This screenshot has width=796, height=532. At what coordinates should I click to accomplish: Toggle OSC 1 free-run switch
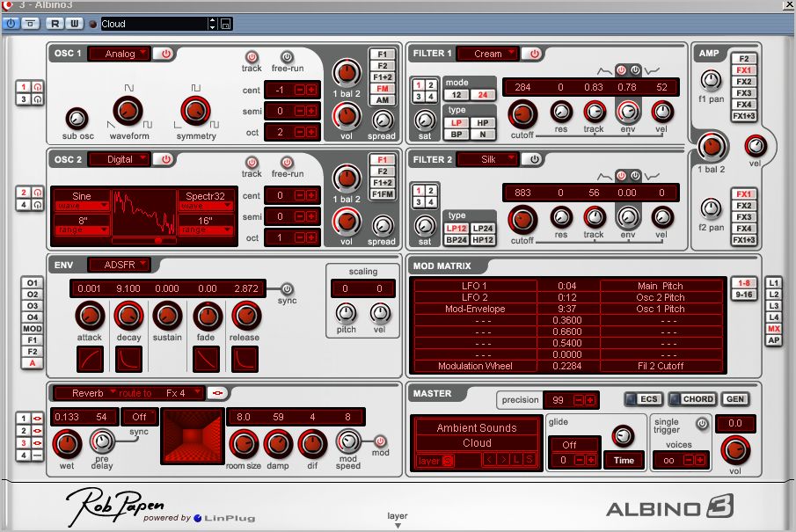[x=287, y=57]
